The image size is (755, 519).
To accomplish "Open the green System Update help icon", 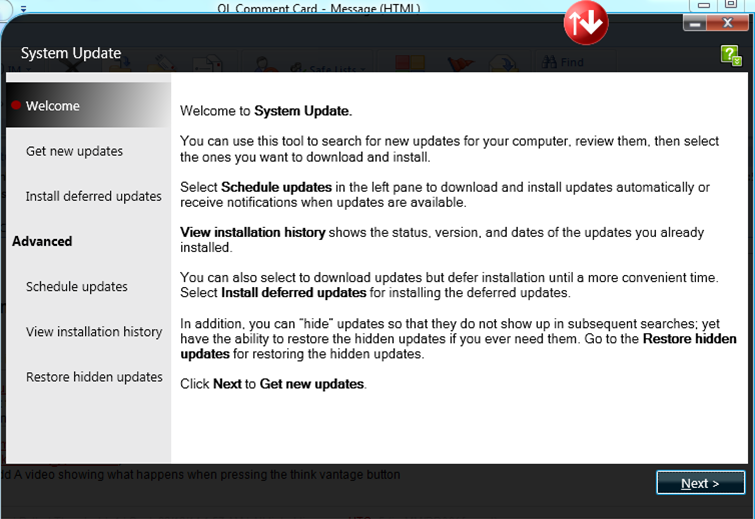I will (x=730, y=55).
